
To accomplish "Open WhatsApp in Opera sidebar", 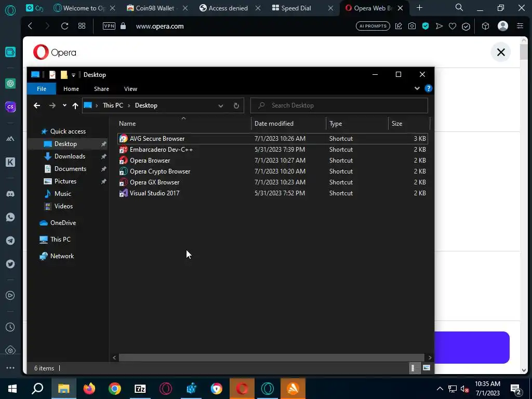I will click(x=10, y=217).
